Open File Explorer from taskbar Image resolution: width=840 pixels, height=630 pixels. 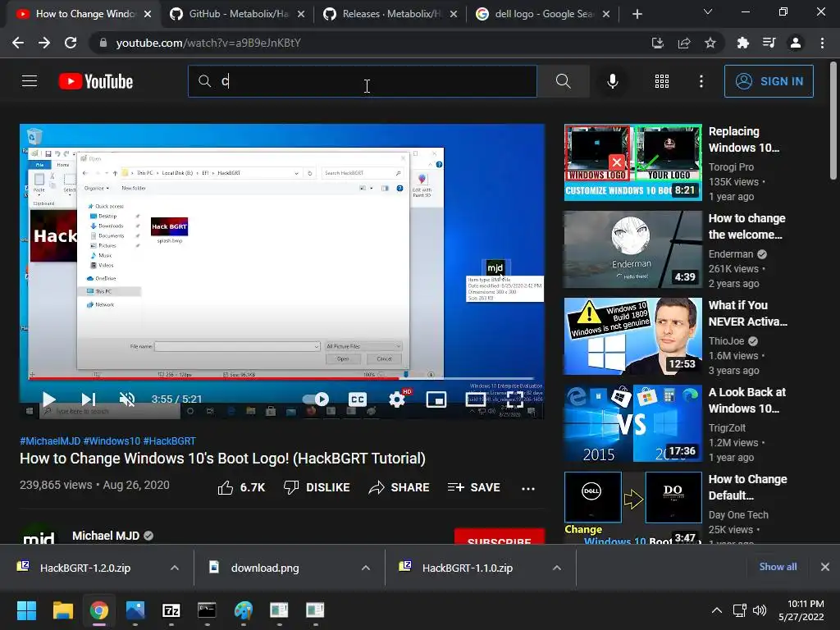coord(62,610)
